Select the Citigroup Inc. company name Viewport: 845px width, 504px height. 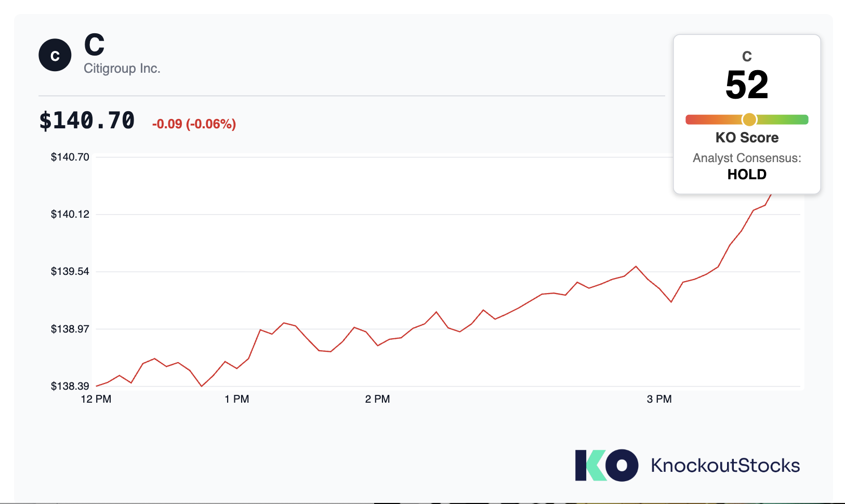(x=122, y=69)
